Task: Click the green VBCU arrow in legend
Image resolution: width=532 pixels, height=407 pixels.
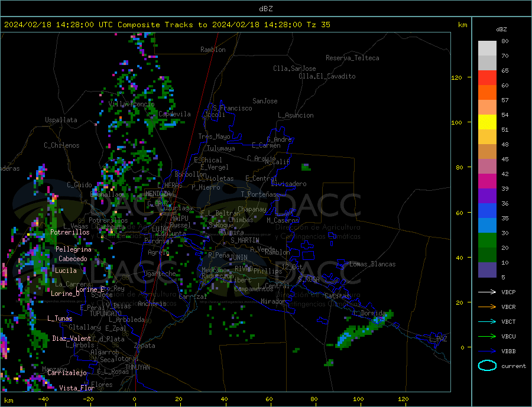Action: point(487,337)
